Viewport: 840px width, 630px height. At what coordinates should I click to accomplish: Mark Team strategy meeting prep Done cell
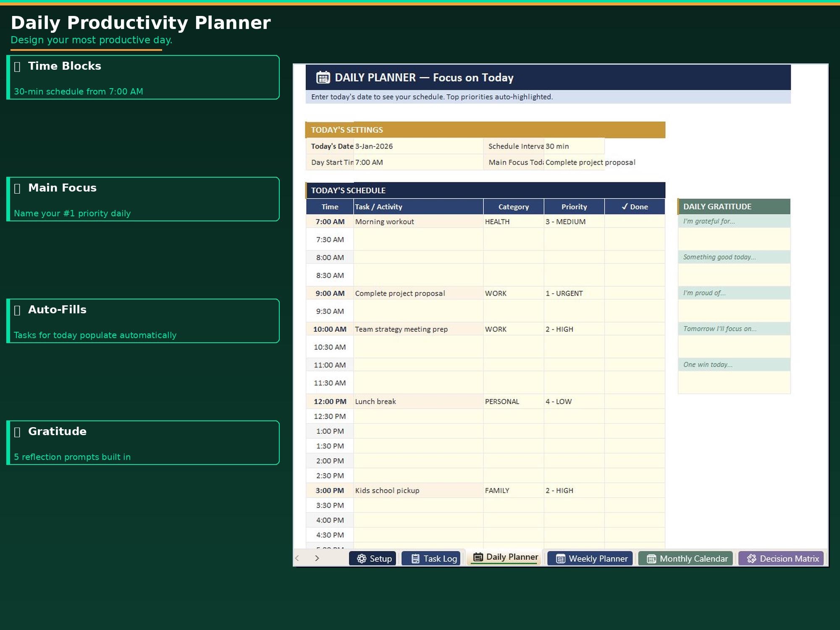click(x=635, y=329)
